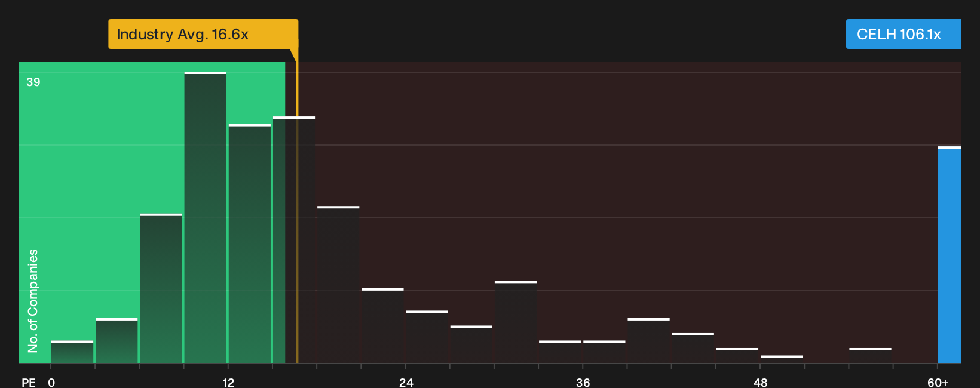The image size is (980, 388).
Task: Click the "PE" x-axis title
Action: tap(29, 382)
